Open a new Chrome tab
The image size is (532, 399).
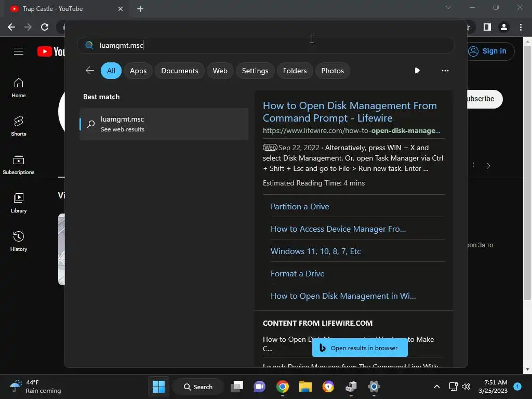click(x=140, y=9)
